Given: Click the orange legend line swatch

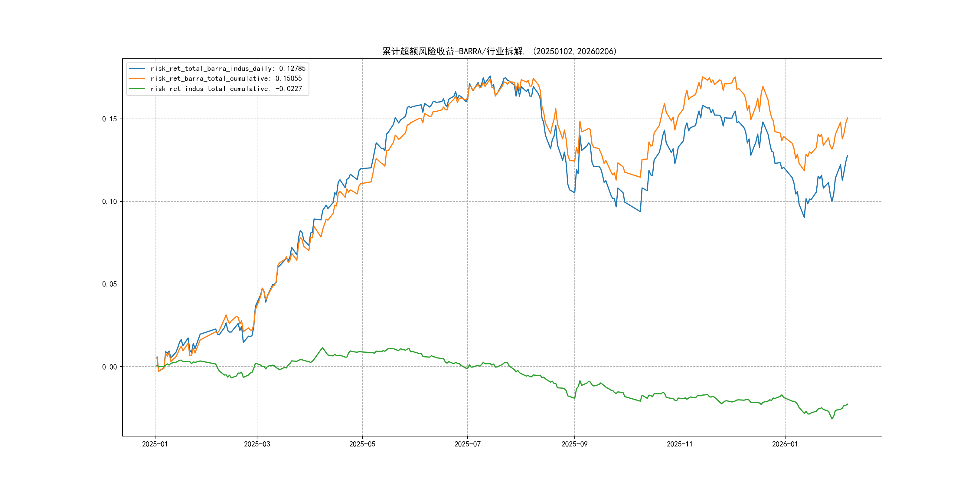Looking at the screenshot, I should coord(137,79).
